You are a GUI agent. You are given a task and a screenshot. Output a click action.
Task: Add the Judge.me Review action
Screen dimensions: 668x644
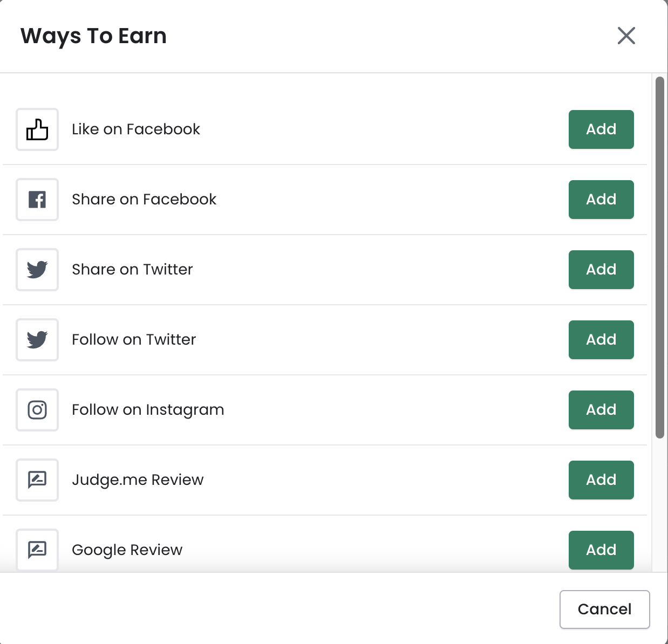[x=601, y=480]
